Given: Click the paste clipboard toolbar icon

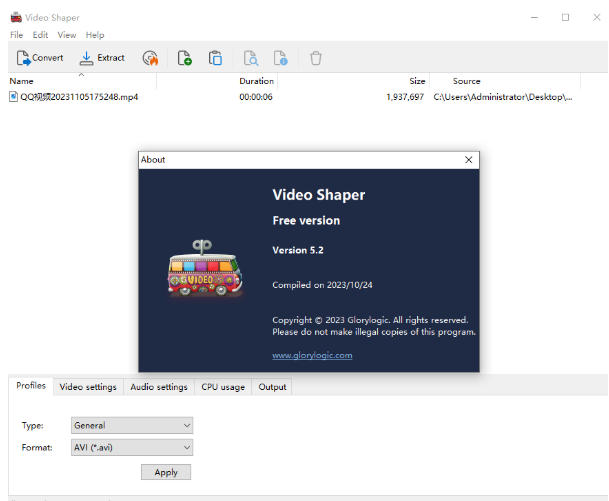Looking at the screenshot, I should (215, 58).
